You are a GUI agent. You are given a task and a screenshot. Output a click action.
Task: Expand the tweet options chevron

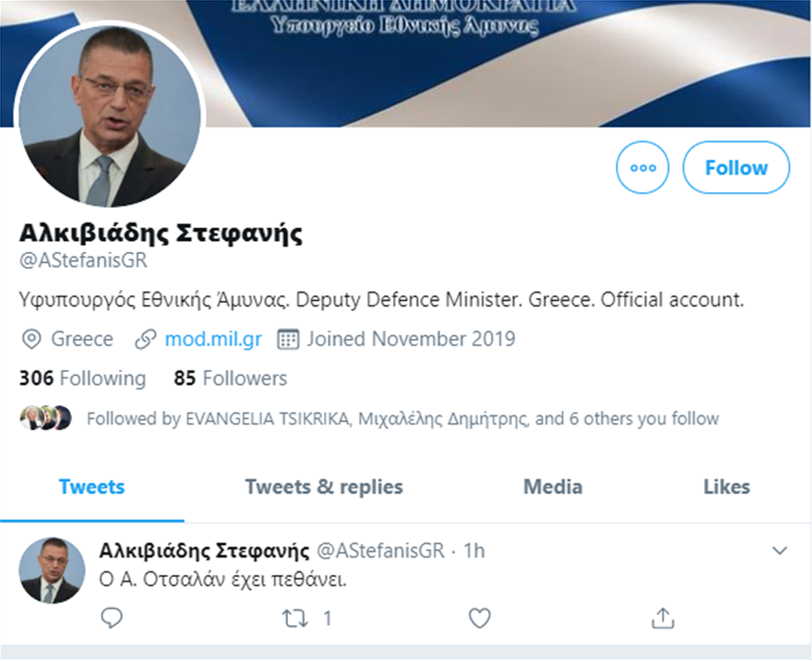coord(780,550)
